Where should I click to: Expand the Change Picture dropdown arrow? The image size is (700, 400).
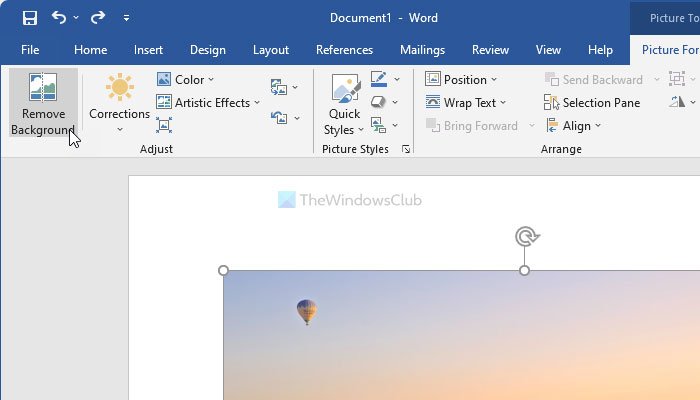tap(295, 88)
